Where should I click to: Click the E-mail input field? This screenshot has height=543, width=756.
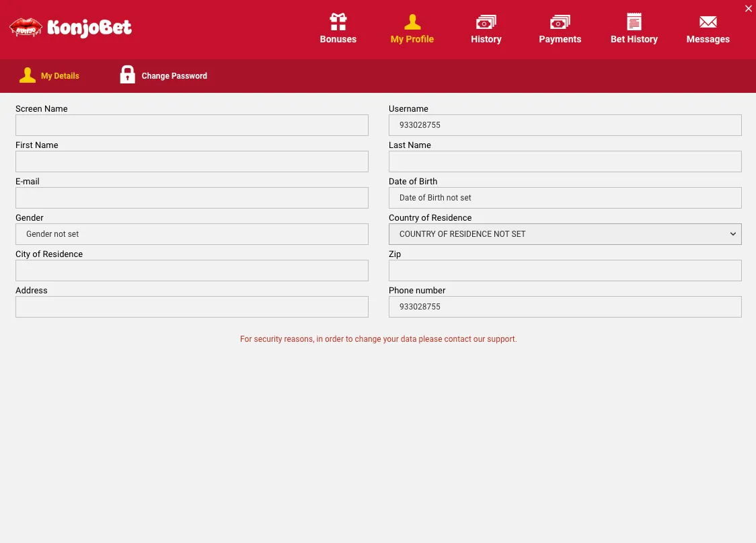tap(192, 198)
